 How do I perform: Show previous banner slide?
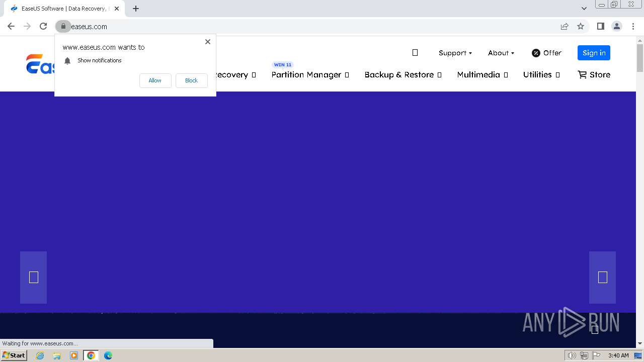[33, 278]
